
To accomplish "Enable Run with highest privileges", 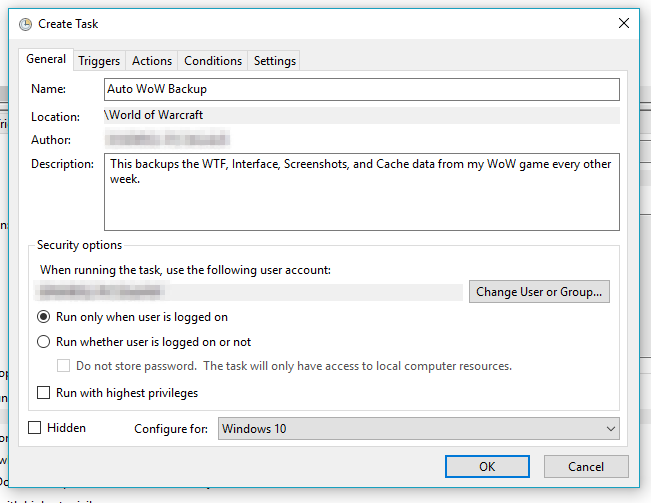I will (44, 393).
